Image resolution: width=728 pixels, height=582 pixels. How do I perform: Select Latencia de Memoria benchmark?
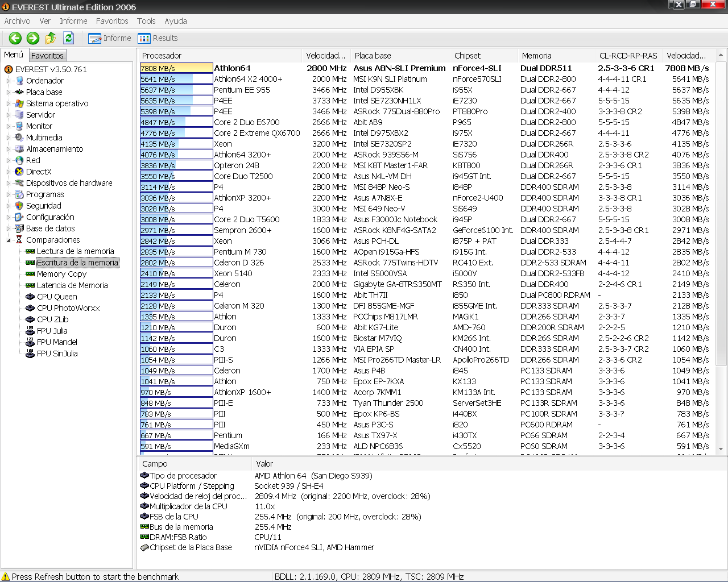72,285
